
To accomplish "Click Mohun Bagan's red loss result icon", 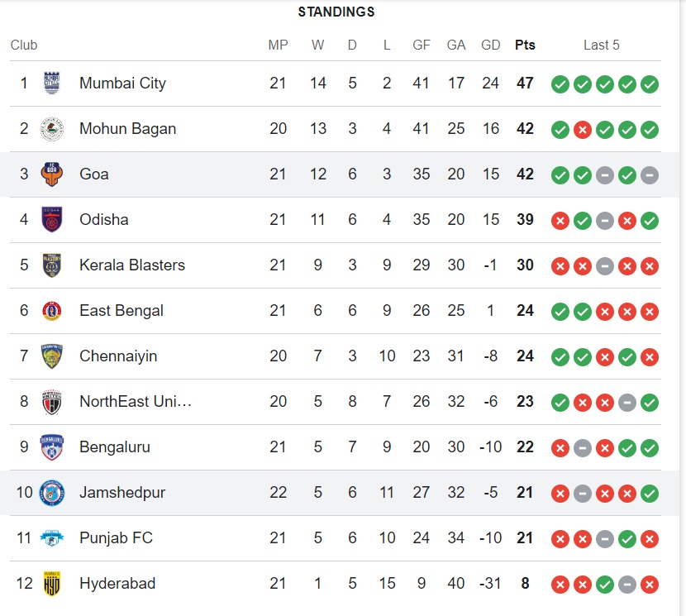I will 583,130.
